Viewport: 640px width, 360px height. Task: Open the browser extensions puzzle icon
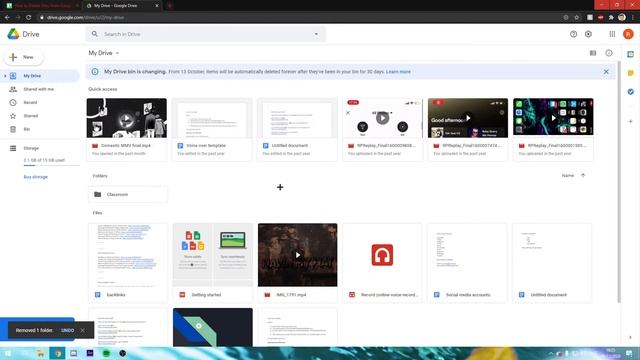point(611,18)
